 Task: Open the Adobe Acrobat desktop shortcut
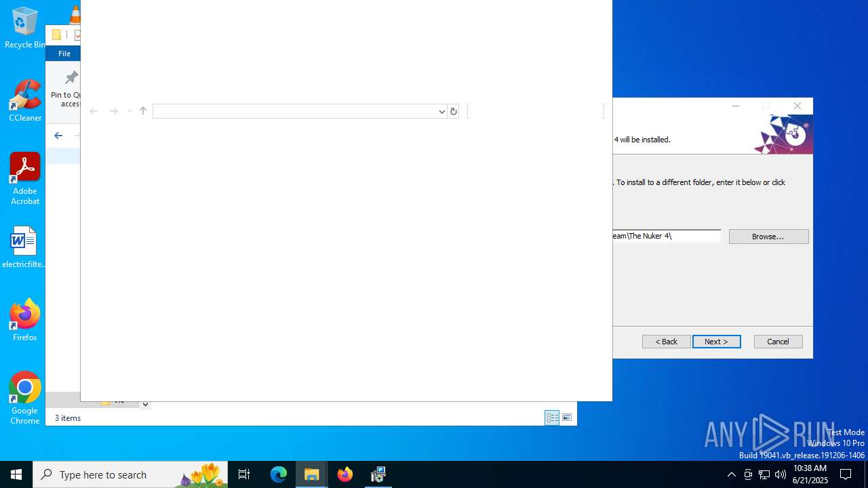coord(25,178)
